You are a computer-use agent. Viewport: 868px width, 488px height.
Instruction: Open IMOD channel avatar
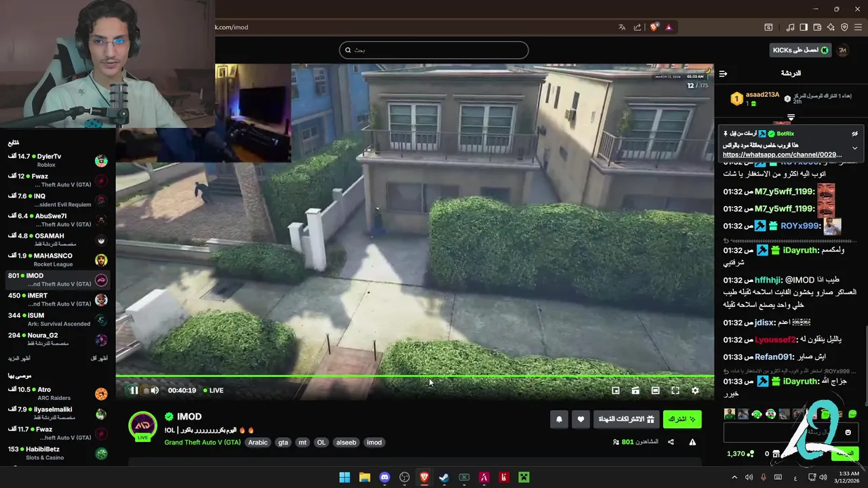point(143,426)
